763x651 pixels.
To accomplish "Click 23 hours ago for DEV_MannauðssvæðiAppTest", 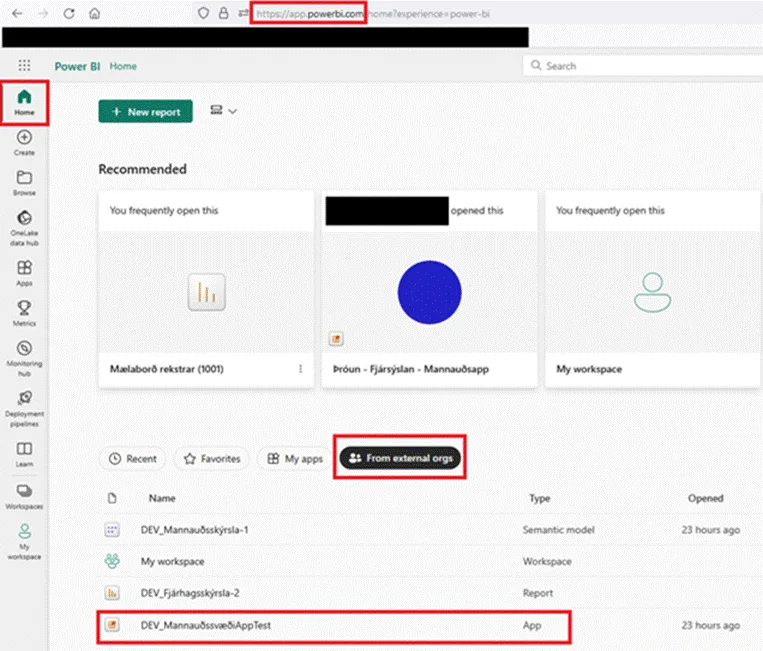I will 710,625.
